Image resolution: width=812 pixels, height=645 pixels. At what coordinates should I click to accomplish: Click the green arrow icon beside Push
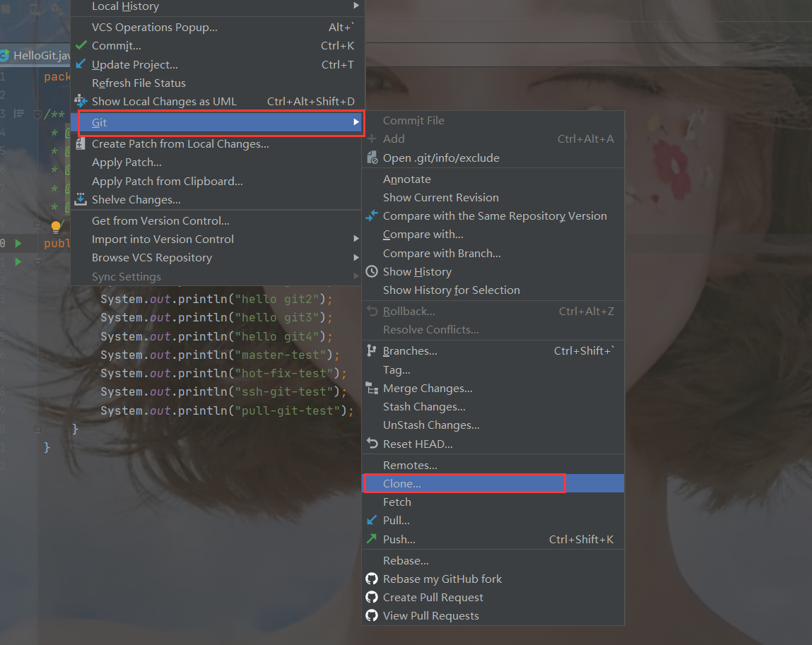[372, 538]
